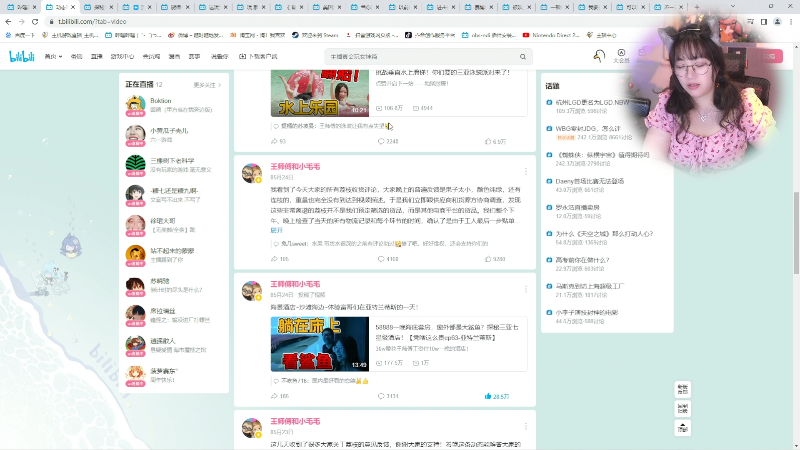Open the goose user avatar in header
The image size is (800, 450).
click(599, 56)
